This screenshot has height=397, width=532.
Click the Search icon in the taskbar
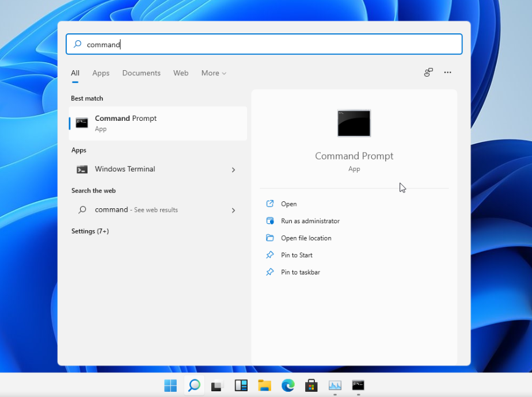(x=193, y=385)
